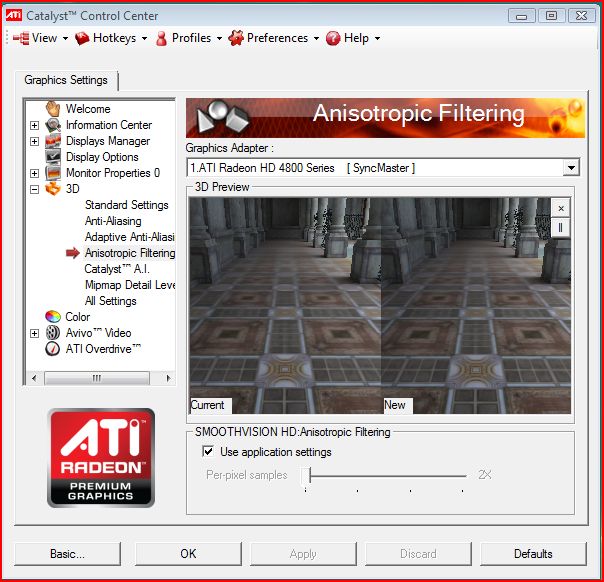Select Standard Settings in the tree
This screenshot has height=582, width=604.
pos(126,205)
